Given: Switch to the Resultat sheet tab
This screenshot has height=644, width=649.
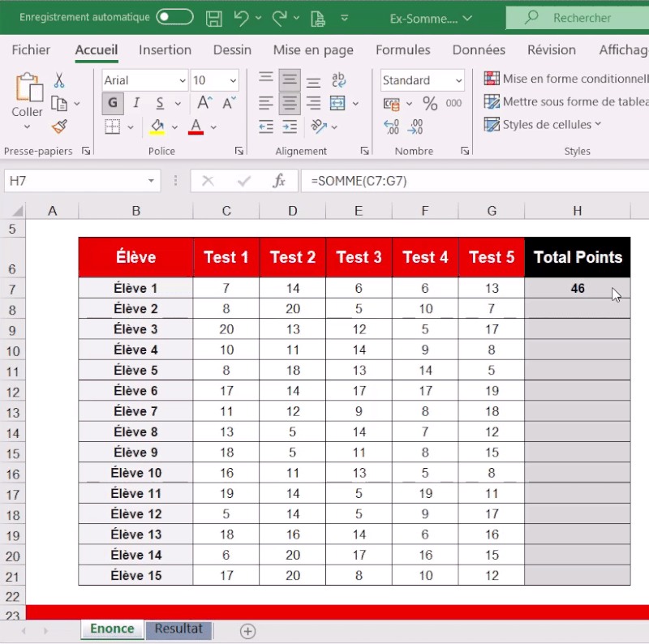Looking at the screenshot, I should (178, 629).
